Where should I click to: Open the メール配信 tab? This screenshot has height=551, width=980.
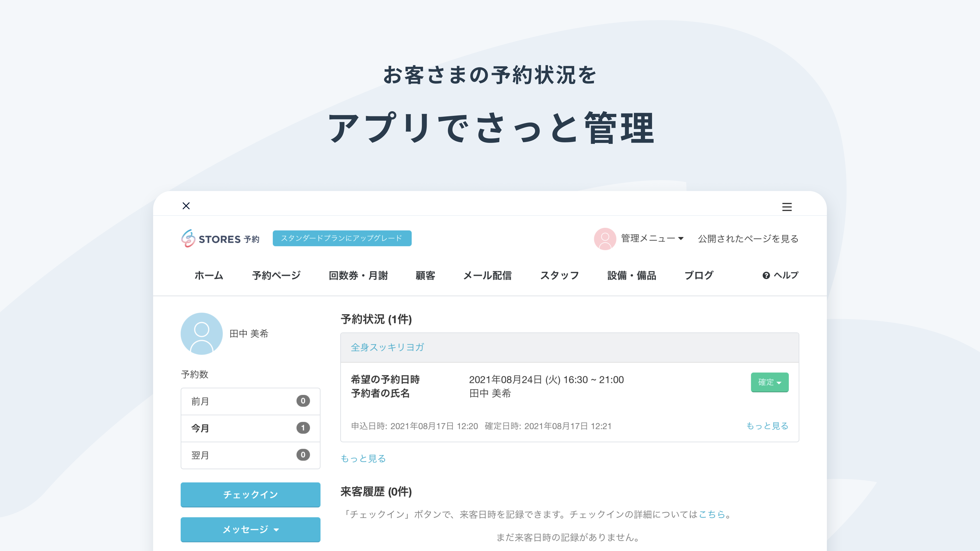[x=487, y=275]
